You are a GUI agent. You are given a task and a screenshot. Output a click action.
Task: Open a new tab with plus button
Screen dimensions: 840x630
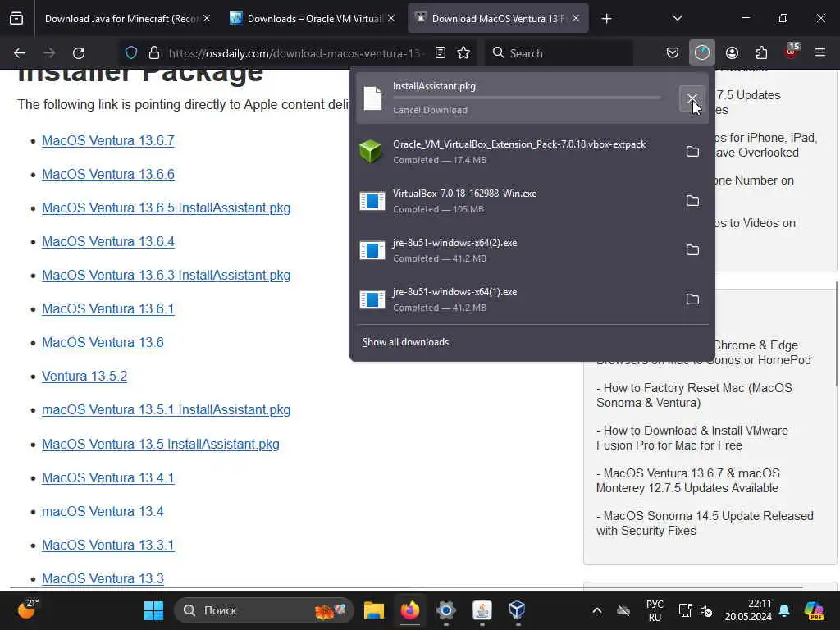pos(606,19)
